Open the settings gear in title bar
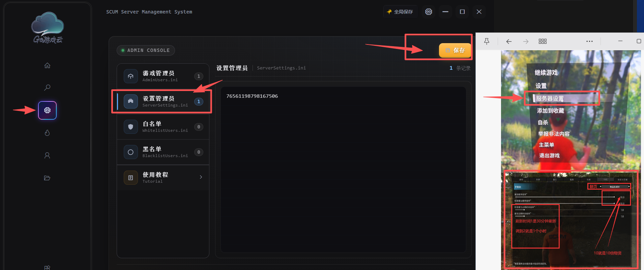This screenshot has height=270, width=644. (x=429, y=12)
